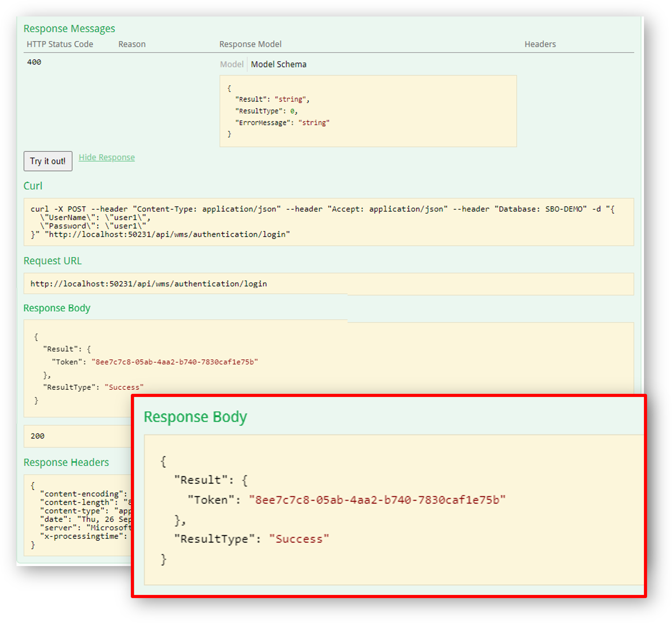Screen dimensions: 672x623
Task: Click the Response Model column header
Action: pyautogui.click(x=250, y=44)
